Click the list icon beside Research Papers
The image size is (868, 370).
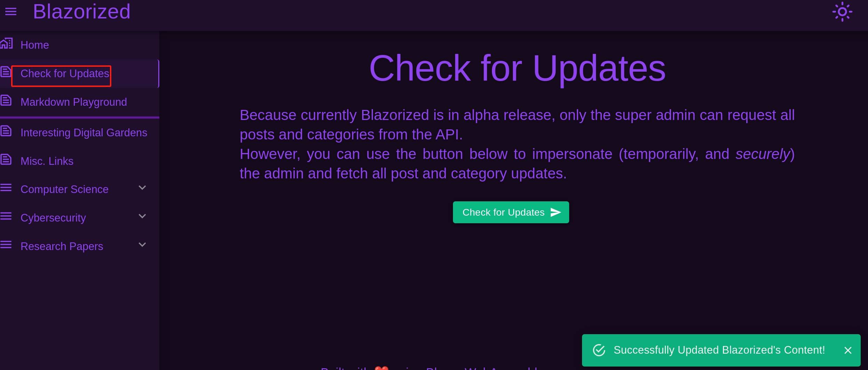click(x=6, y=244)
